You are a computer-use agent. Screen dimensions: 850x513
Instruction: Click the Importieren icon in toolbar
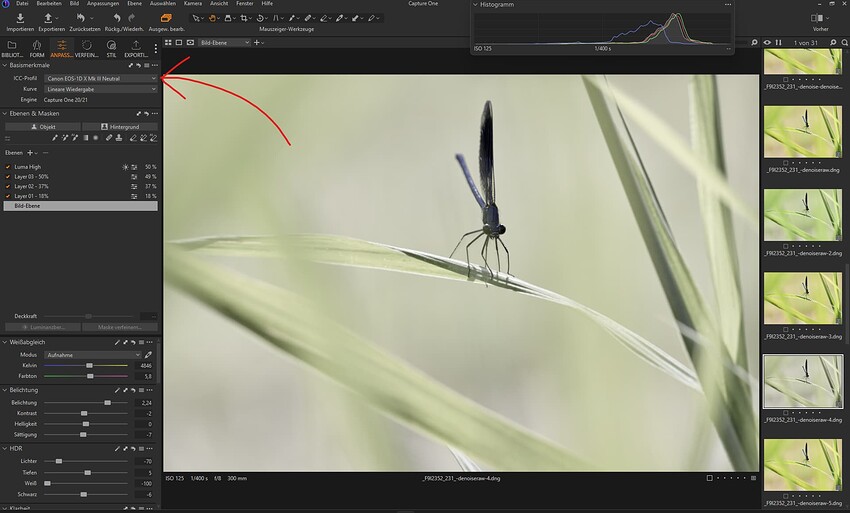(20, 18)
